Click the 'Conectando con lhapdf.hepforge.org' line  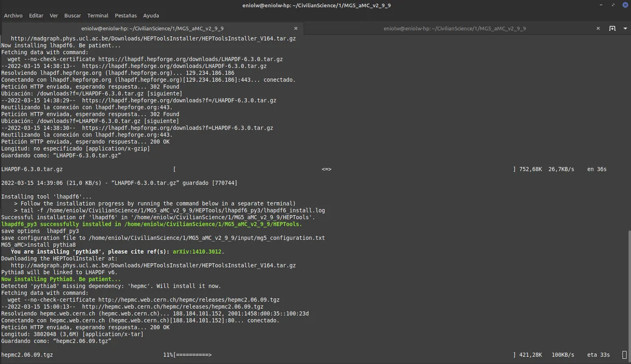[148, 80]
